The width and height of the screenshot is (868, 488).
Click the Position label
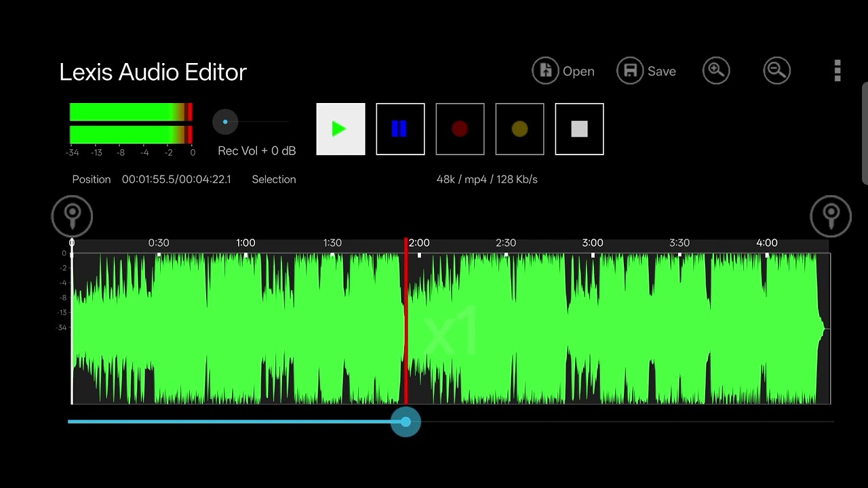[x=92, y=180]
